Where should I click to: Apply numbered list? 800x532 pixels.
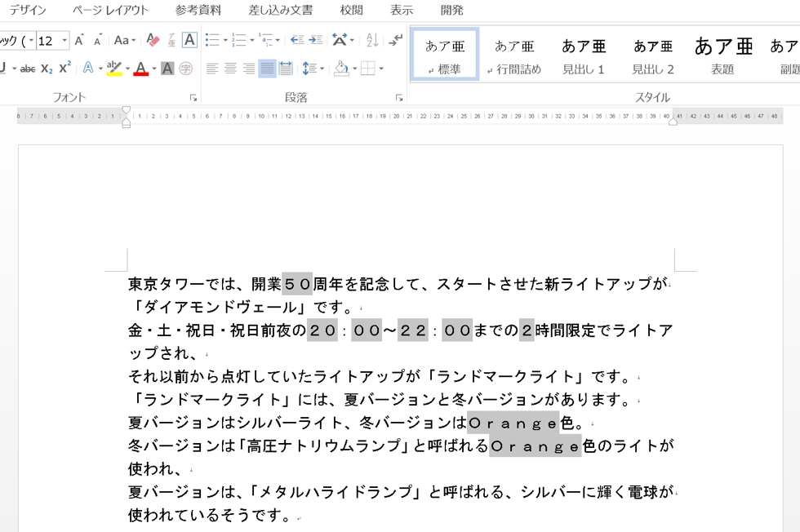click(238, 40)
